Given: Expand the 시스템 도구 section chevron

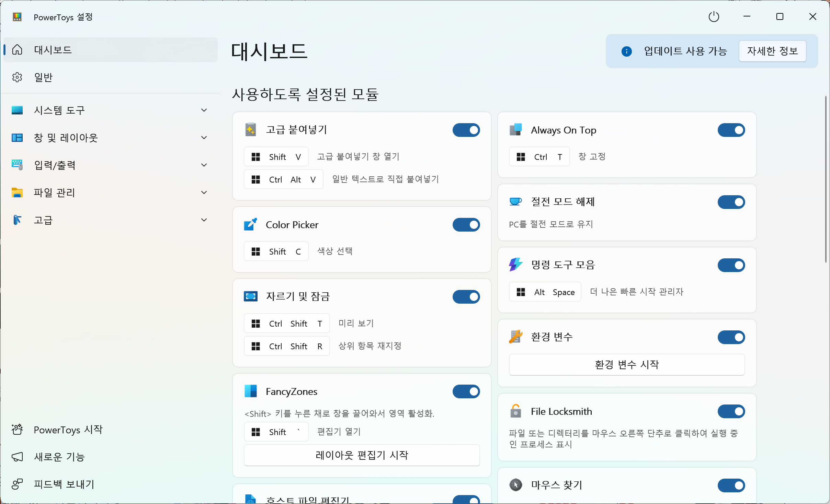Looking at the screenshot, I should click(204, 110).
